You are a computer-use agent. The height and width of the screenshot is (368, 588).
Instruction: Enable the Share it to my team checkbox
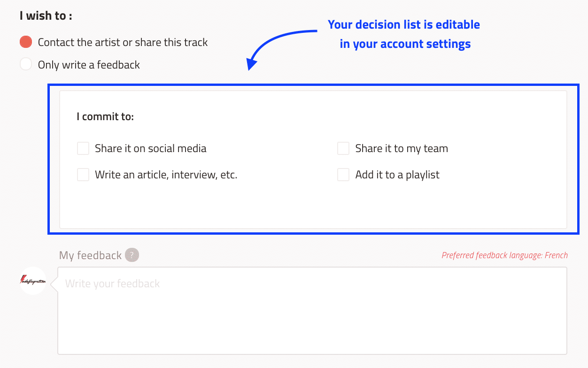[343, 148]
